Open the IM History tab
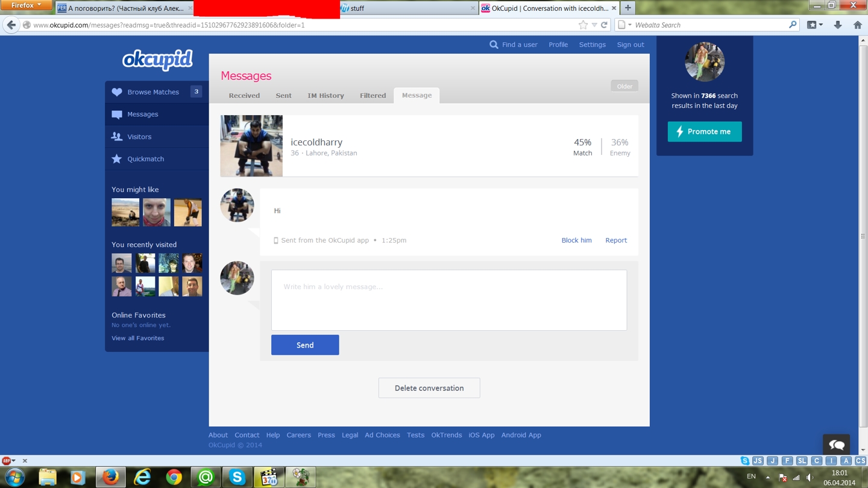 point(325,95)
